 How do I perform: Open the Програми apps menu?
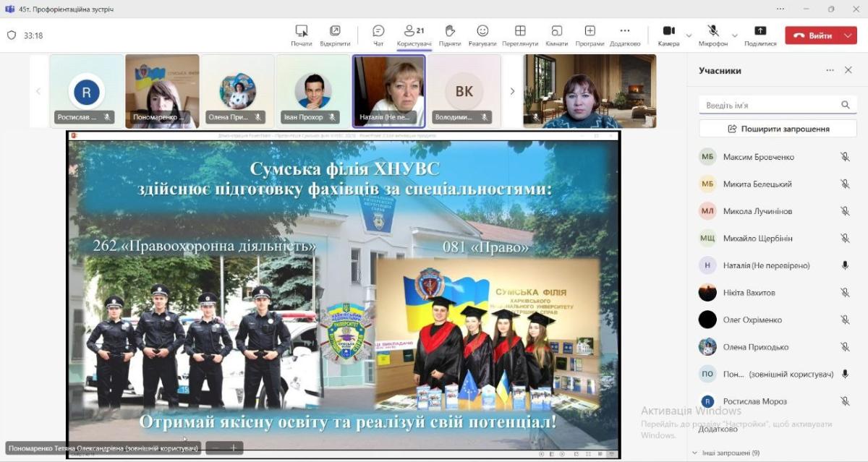pos(590,35)
